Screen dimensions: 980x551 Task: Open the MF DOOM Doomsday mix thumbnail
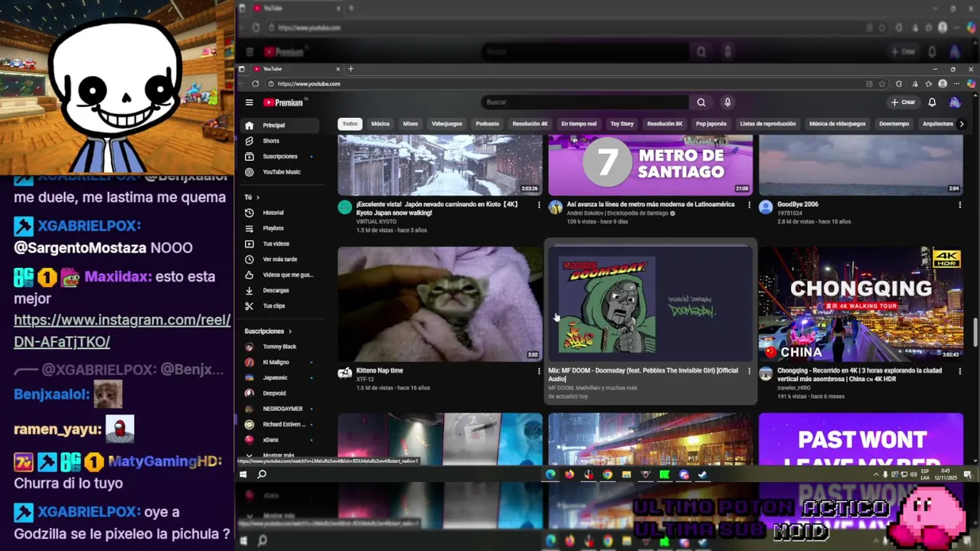click(x=651, y=304)
